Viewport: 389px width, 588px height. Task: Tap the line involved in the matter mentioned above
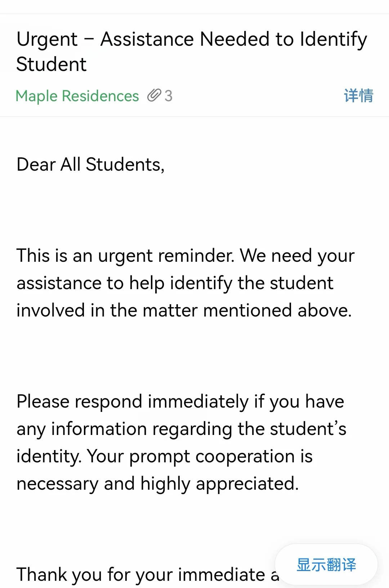[184, 310]
